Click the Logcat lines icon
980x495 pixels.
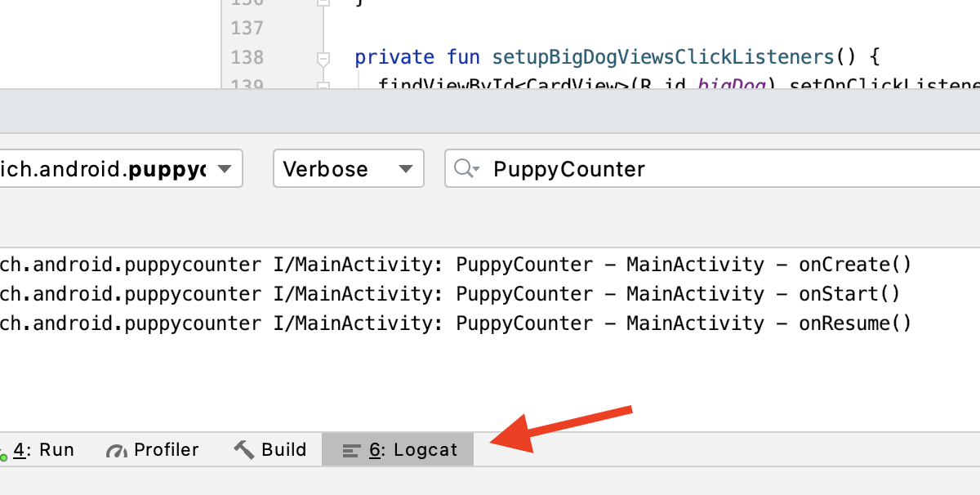click(x=351, y=450)
